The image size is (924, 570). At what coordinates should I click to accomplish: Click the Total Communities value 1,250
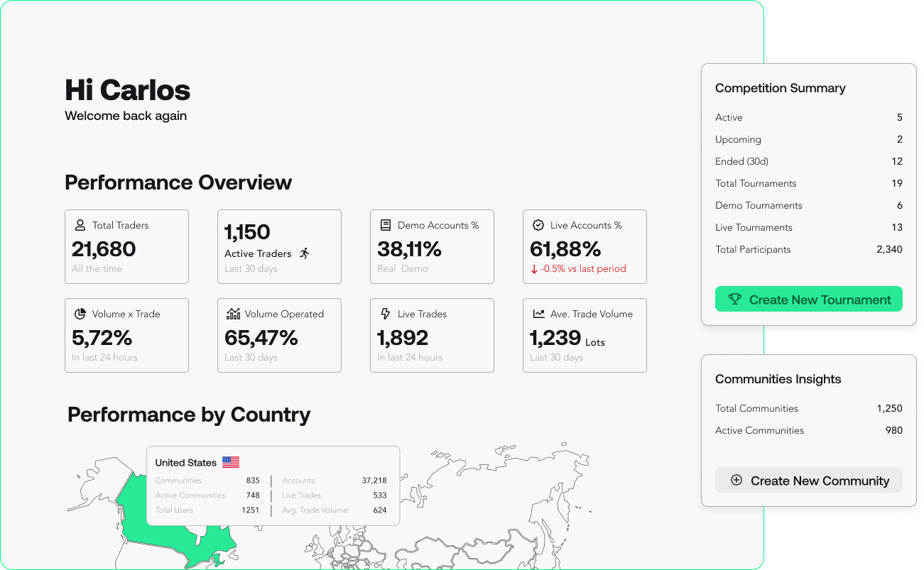coord(889,409)
